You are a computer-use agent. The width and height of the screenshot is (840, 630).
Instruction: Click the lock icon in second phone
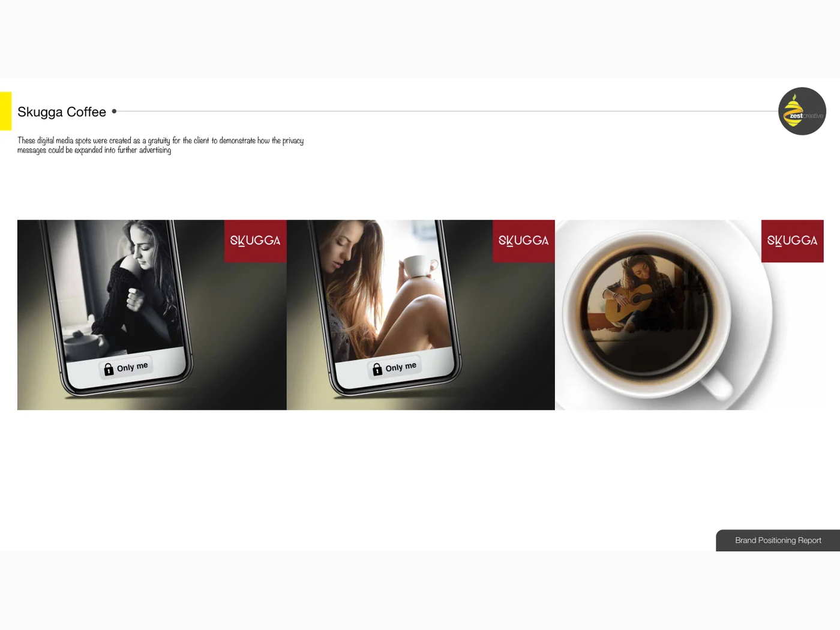click(x=377, y=369)
